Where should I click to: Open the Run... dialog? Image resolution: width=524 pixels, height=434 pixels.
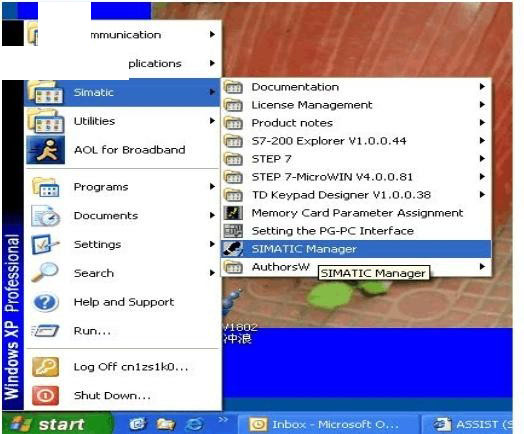[x=122, y=331]
